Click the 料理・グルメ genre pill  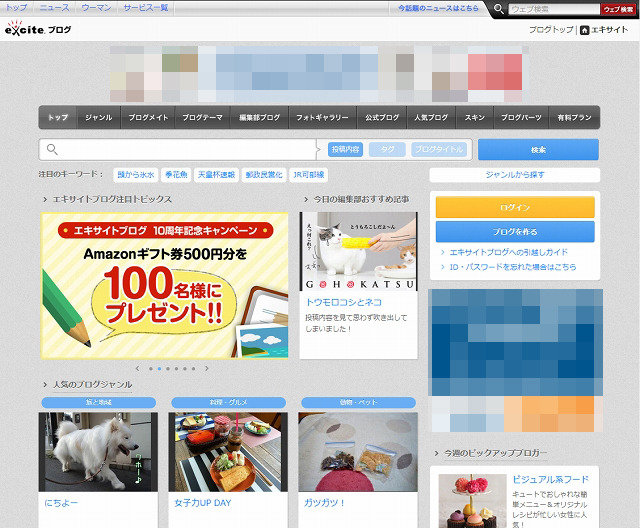pyautogui.click(x=229, y=402)
